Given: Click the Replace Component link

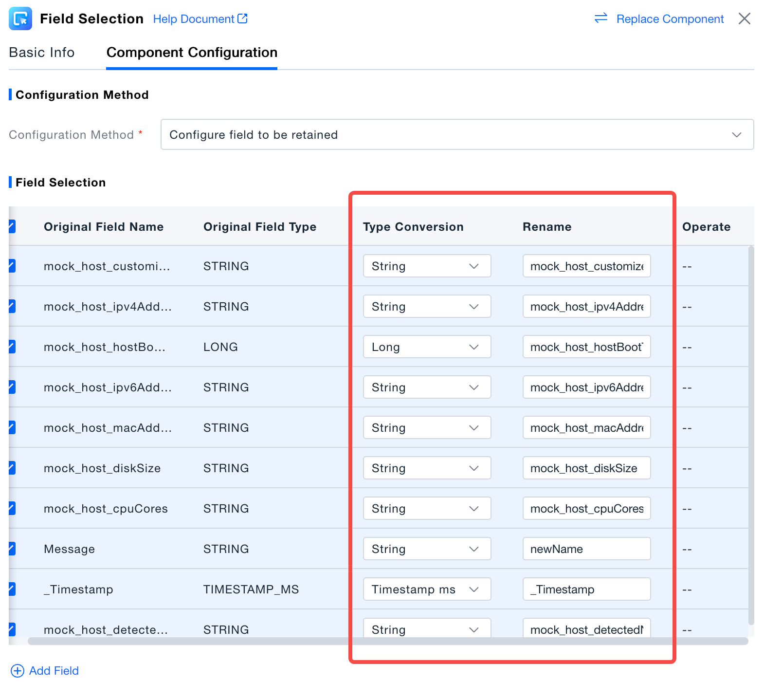Looking at the screenshot, I should click(x=670, y=19).
